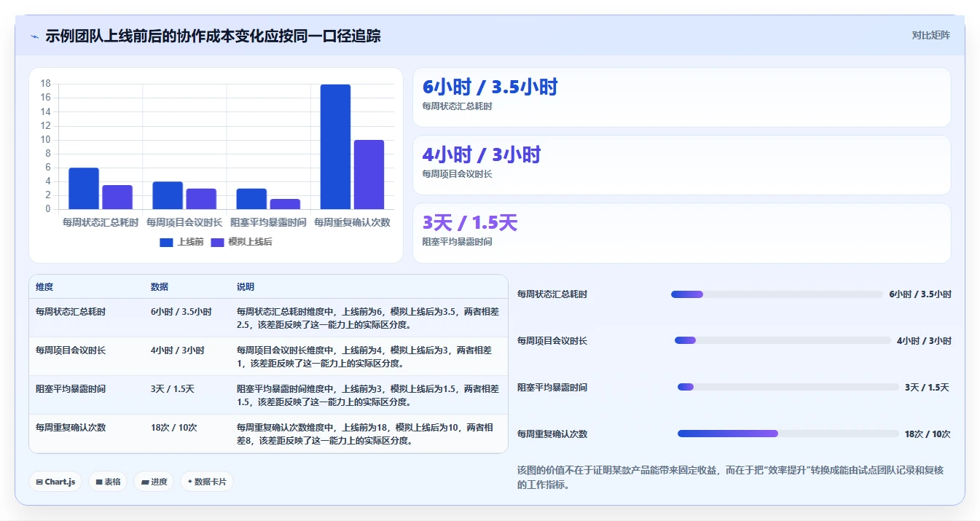Click the 进度 chip
The image size is (980, 521).
pos(154,482)
